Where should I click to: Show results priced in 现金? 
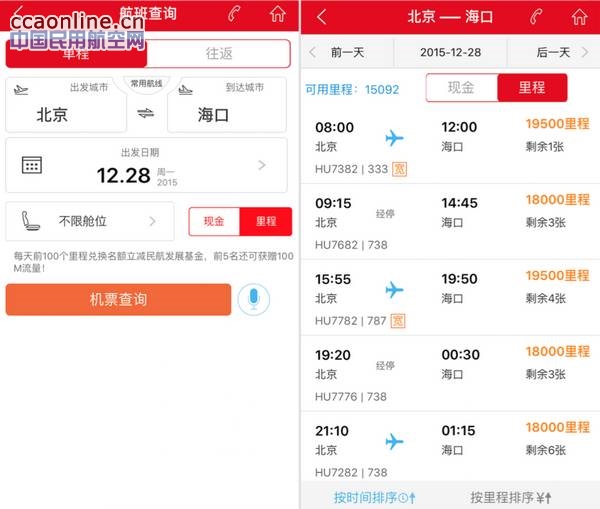(461, 88)
